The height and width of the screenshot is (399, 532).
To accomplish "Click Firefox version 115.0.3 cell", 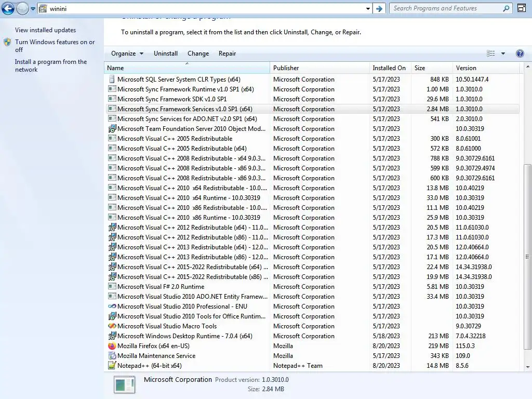I will [x=465, y=345].
